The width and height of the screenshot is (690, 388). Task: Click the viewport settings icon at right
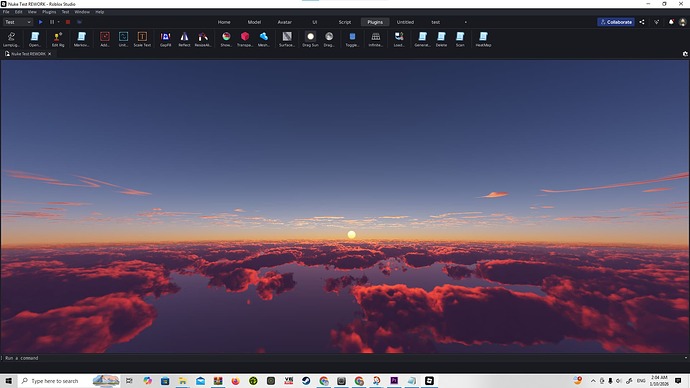click(685, 54)
